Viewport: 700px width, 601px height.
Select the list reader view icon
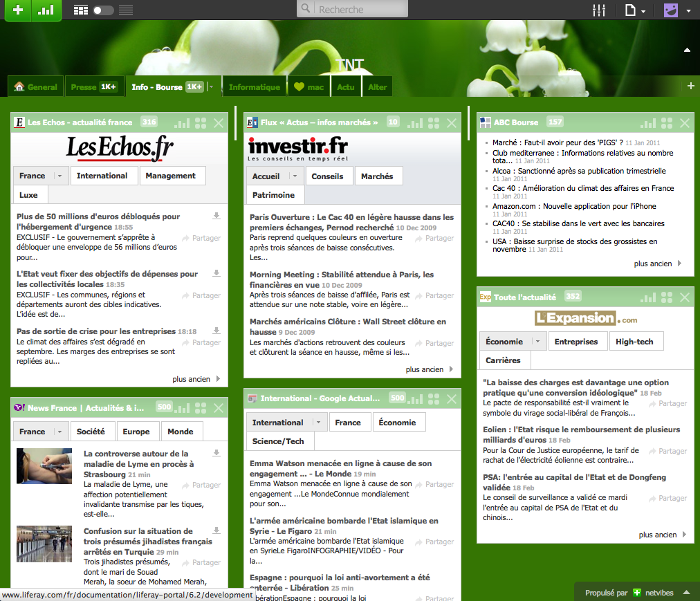point(126,10)
